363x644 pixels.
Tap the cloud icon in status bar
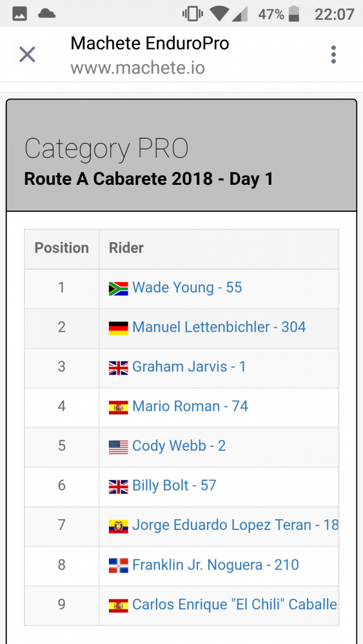click(47, 14)
